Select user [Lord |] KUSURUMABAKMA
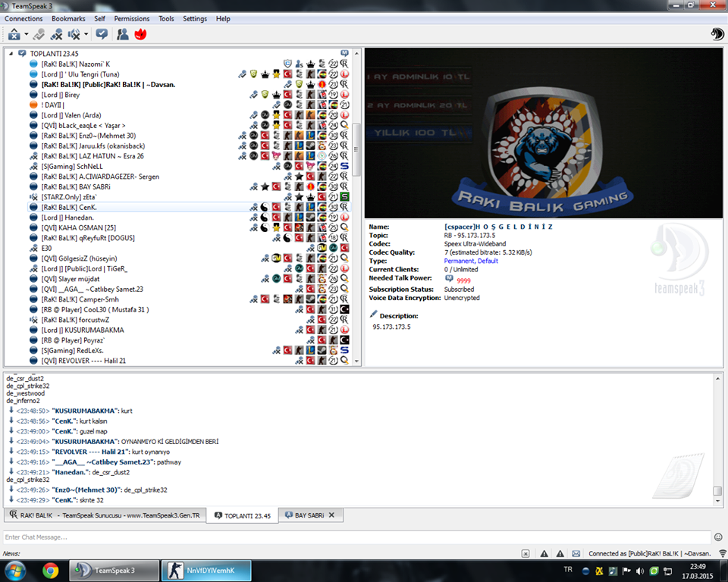Viewport: 728px width, 582px height. 83,330
